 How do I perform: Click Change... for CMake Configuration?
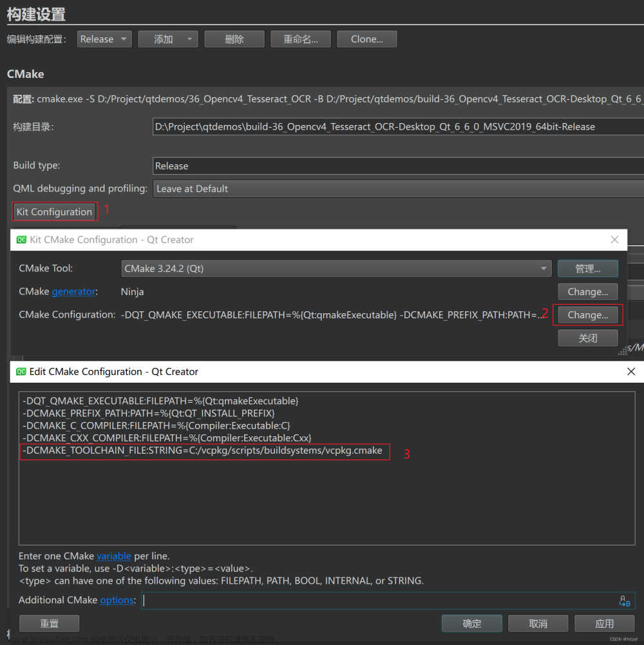point(588,314)
